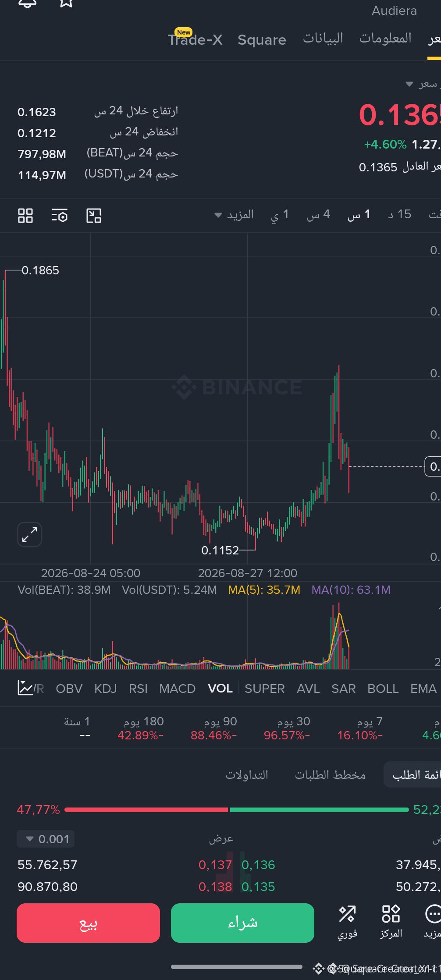Tap the +4.60% price change
Screen dimensions: 441x980
[385, 144]
